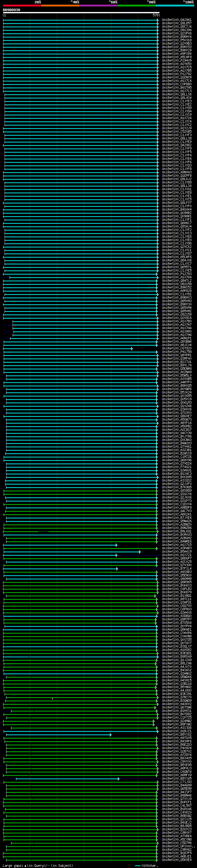197x868 pixels.
Task: Select hit UniRef100_B0JT86
Action: [x=176, y=436]
